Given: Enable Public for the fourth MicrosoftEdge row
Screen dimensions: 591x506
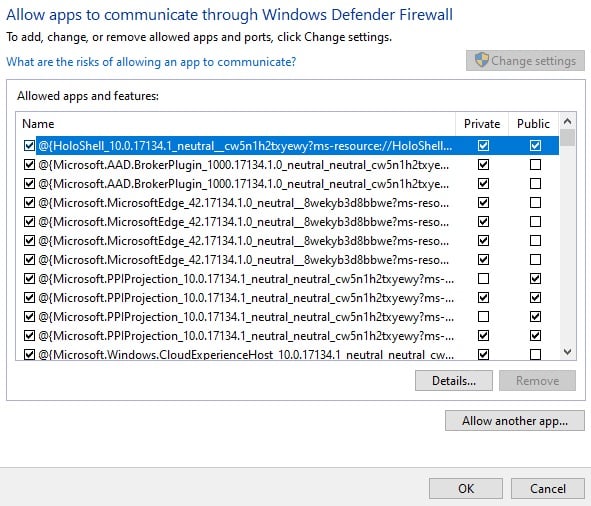Looking at the screenshot, I should (x=535, y=259).
